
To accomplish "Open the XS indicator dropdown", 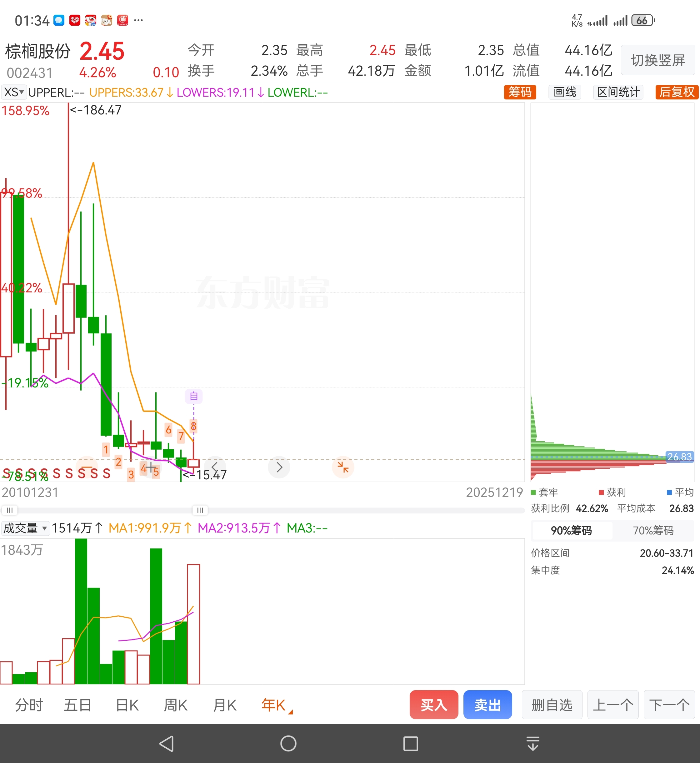I will pos(14,92).
